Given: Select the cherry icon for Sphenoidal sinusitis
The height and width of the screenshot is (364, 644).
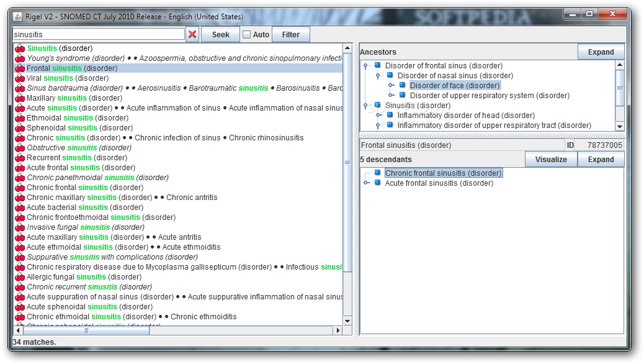Looking at the screenshot, I should click(x=20, y=128).
